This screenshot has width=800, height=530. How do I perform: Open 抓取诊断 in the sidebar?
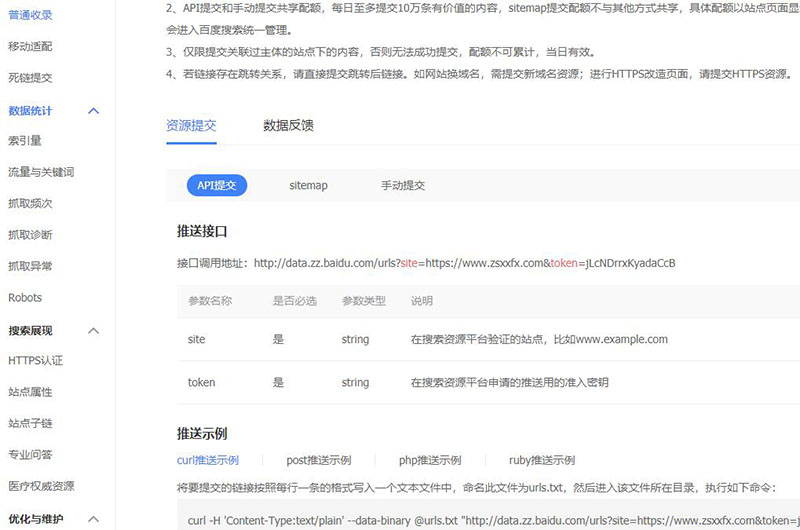(30, 235)
